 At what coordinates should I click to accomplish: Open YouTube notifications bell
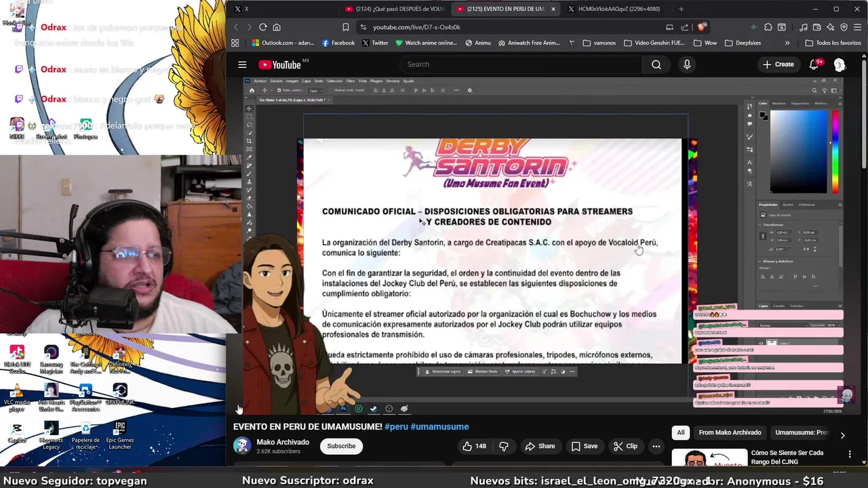click(x=814, y=64)
